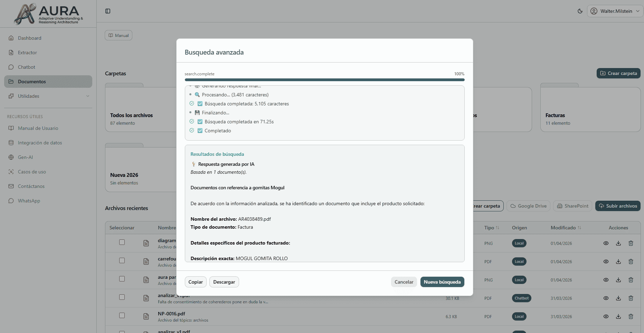
Task: Open Manual de Usuario
Action: [x=38, y=128]
